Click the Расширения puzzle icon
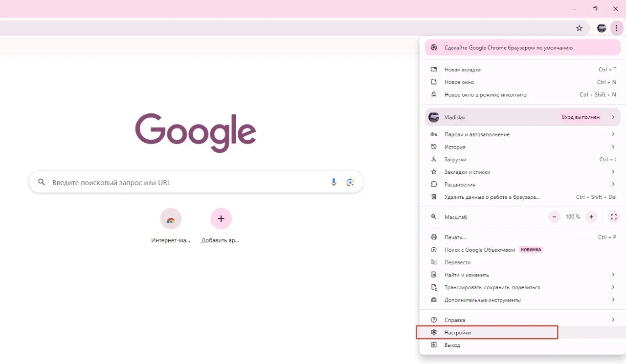The width and height of the screenshot is (626, 364). coord(434,184)
